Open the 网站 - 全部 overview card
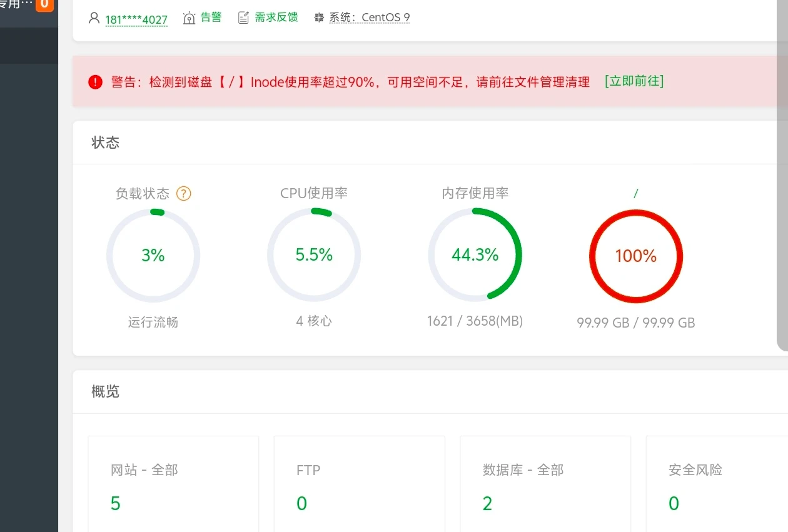Screen dimensions: 788x532 click(173, 483)
